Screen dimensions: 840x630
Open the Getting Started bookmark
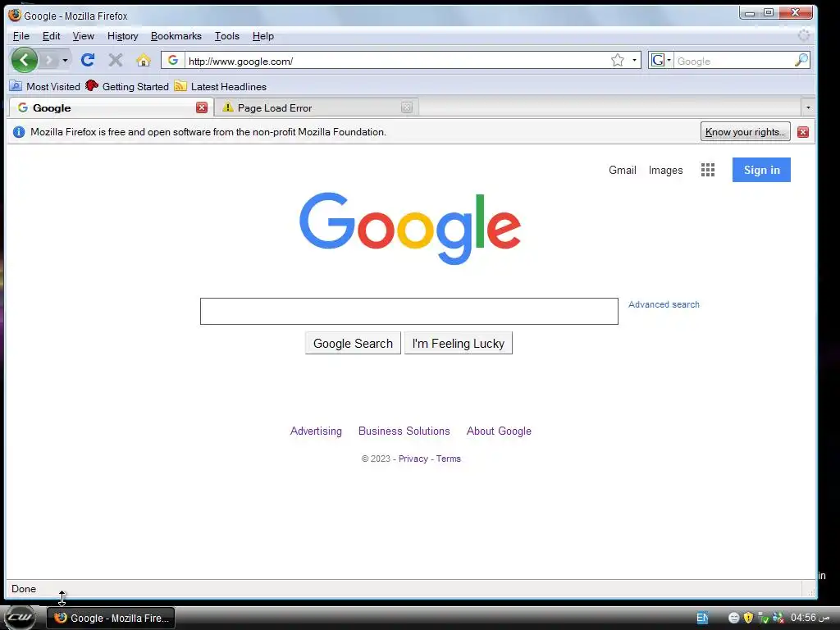coord(127,86)
